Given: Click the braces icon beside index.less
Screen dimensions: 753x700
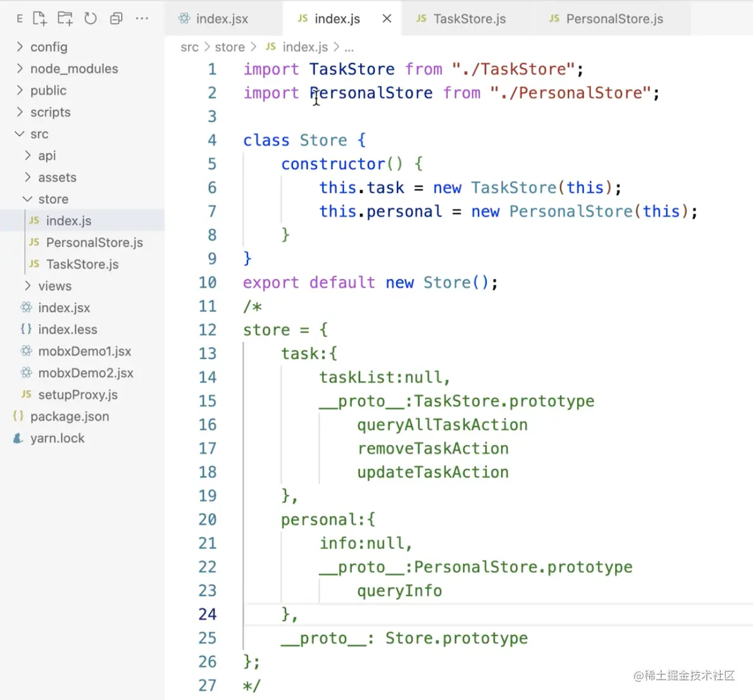Looking at the screenshot, I should click(26, 329).
